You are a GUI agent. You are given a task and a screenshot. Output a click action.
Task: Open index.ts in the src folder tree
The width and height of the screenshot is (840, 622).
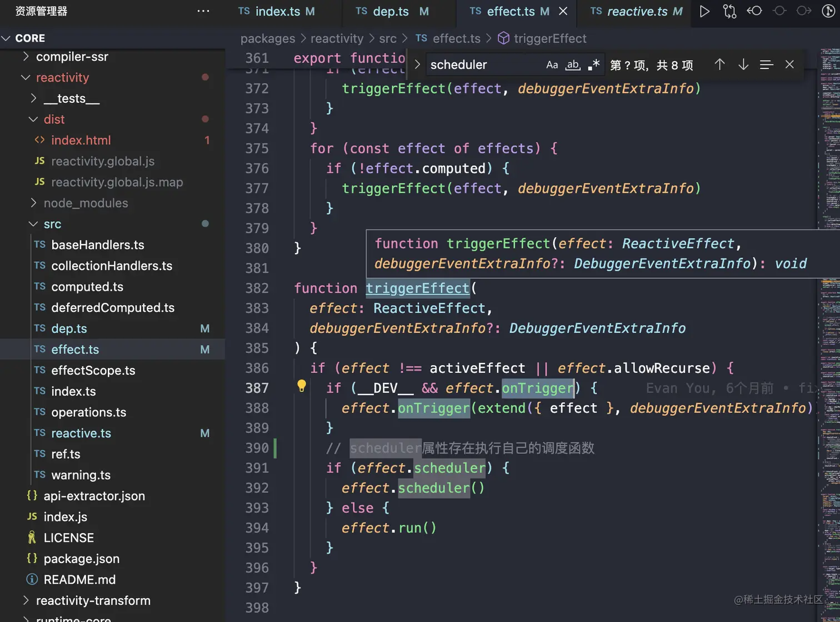pos(112,391)
